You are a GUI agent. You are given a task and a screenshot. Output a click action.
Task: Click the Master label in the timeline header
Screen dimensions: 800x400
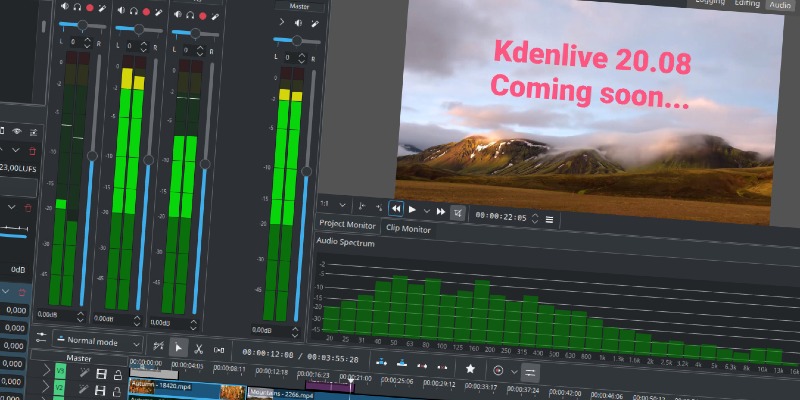pos(79,357)
